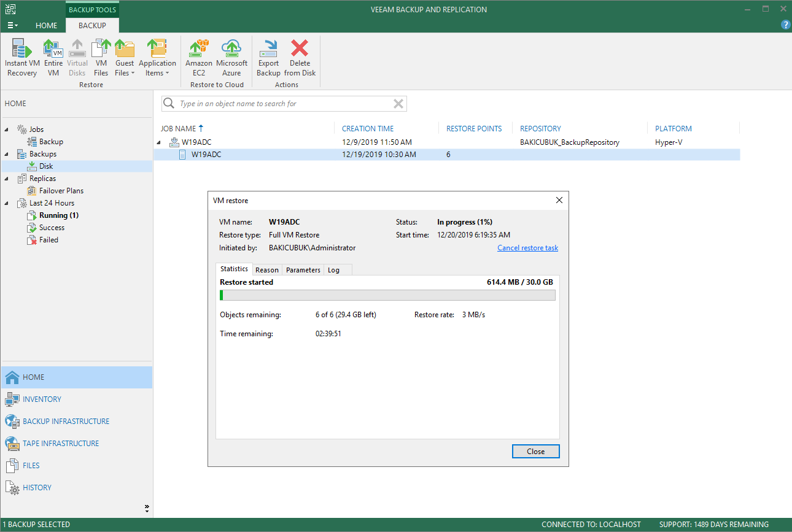Open the FILES view
This screenshot has height=532, width=792.
point(77,466)
